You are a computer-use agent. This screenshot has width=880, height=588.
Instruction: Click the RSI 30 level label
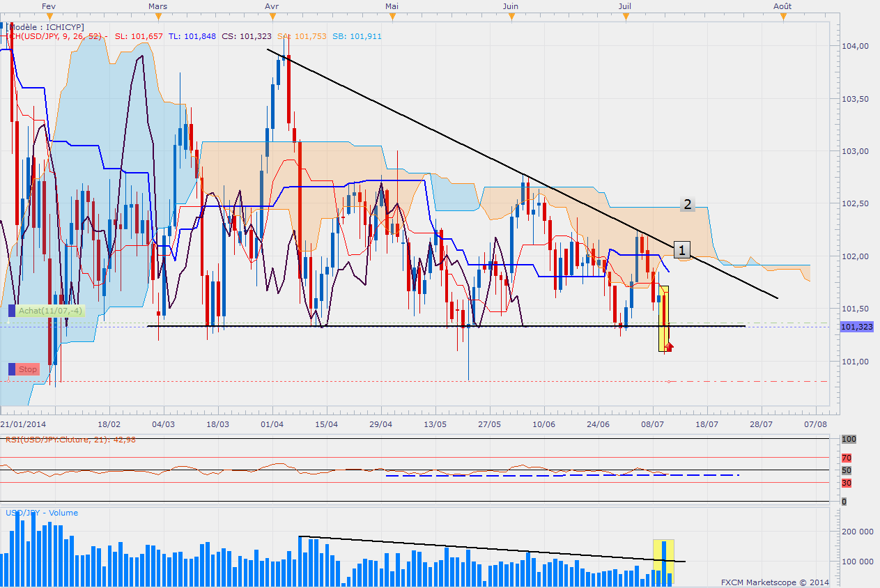pos(847,483)
